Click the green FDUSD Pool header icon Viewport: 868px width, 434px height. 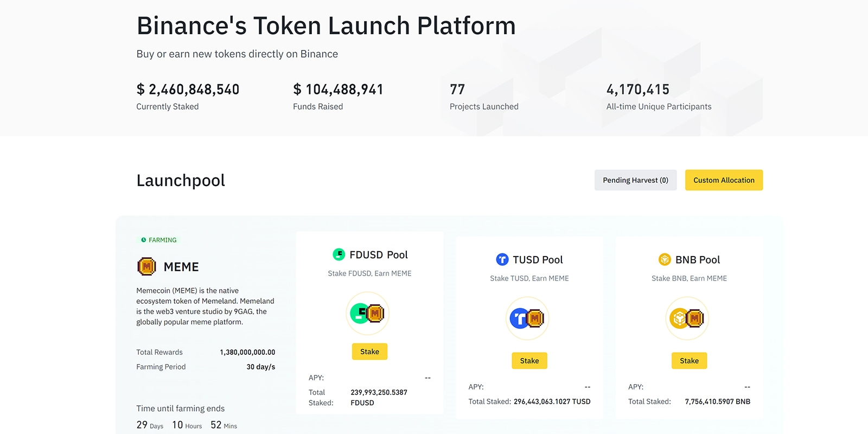tap(339, 254)
